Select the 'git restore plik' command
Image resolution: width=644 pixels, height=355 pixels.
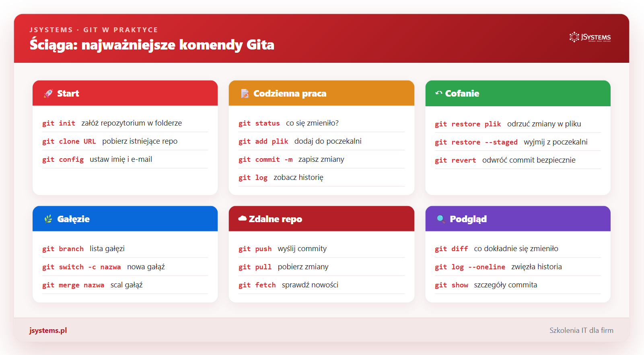pyautogui.click(x=468, y=124)
